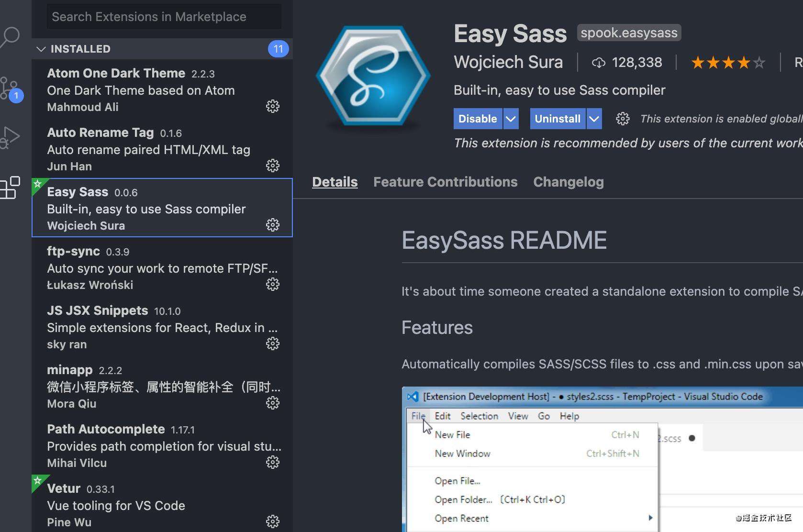Uninstall the Easy Sass extension
The height and width of the screenshot is (532, 803).
point(558,119)
